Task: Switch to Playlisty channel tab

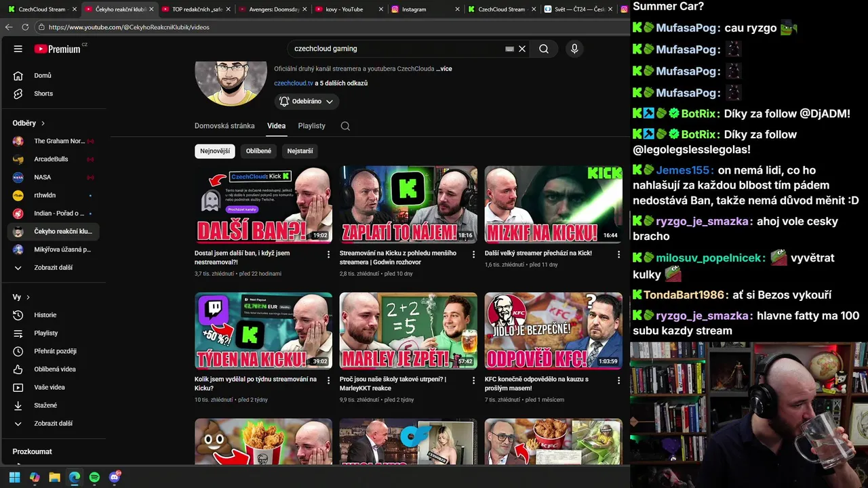Action: [311, 126]
